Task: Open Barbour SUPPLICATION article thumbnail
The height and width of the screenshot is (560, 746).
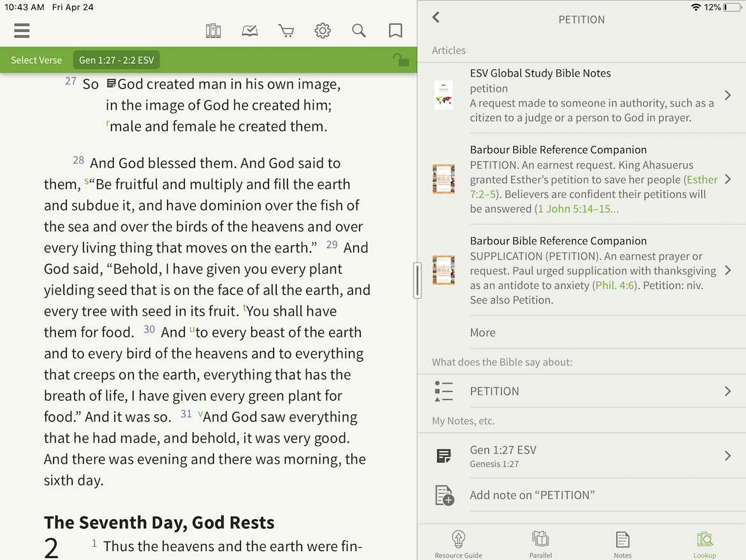Action: point(443,270)
